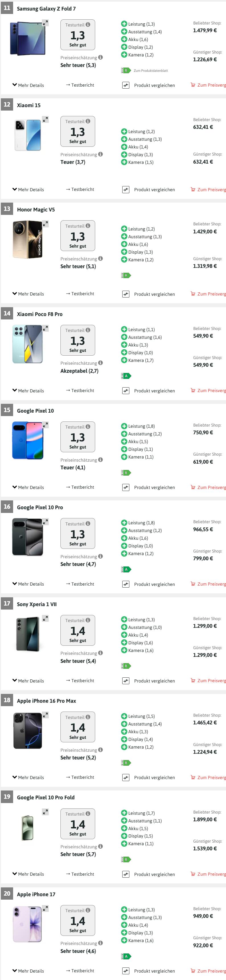This screenshot has height=980, width=226.
Task: Toggle Produkt vergleichen for Xiaomi 15
Action: click(126, 190)
